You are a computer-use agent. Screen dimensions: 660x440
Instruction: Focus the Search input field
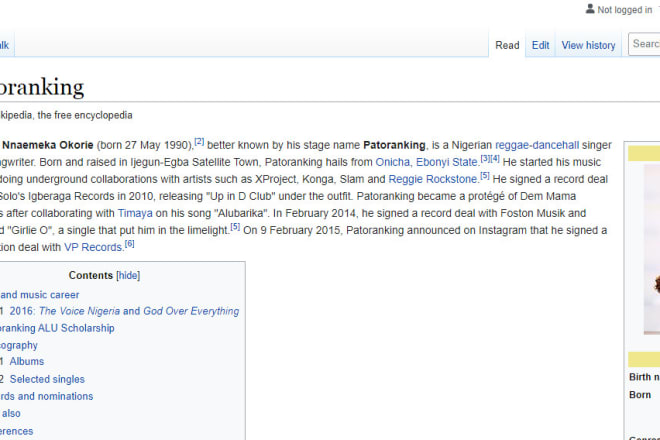(644, 44)
